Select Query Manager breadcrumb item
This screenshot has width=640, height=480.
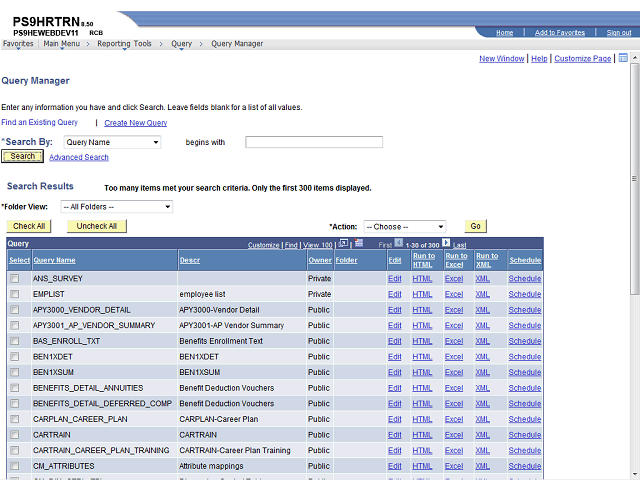pos(237,44)
